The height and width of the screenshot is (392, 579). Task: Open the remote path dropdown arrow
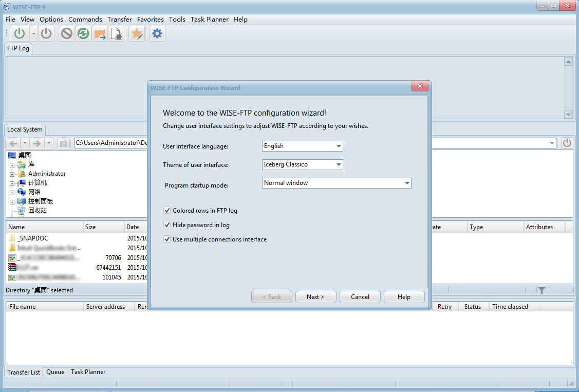[x=552, y=143]
